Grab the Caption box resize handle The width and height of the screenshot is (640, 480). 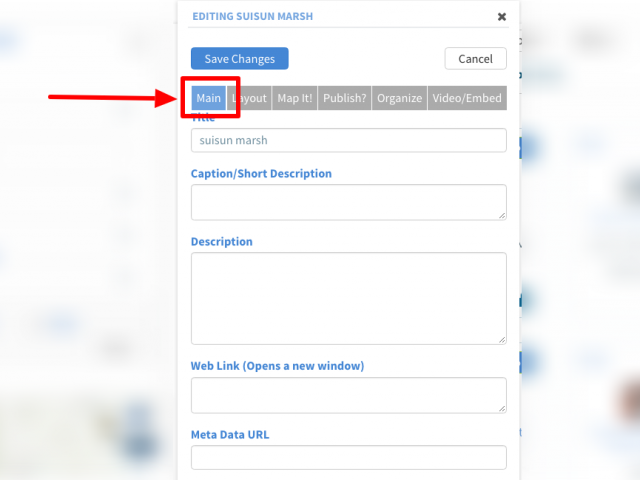502,216
